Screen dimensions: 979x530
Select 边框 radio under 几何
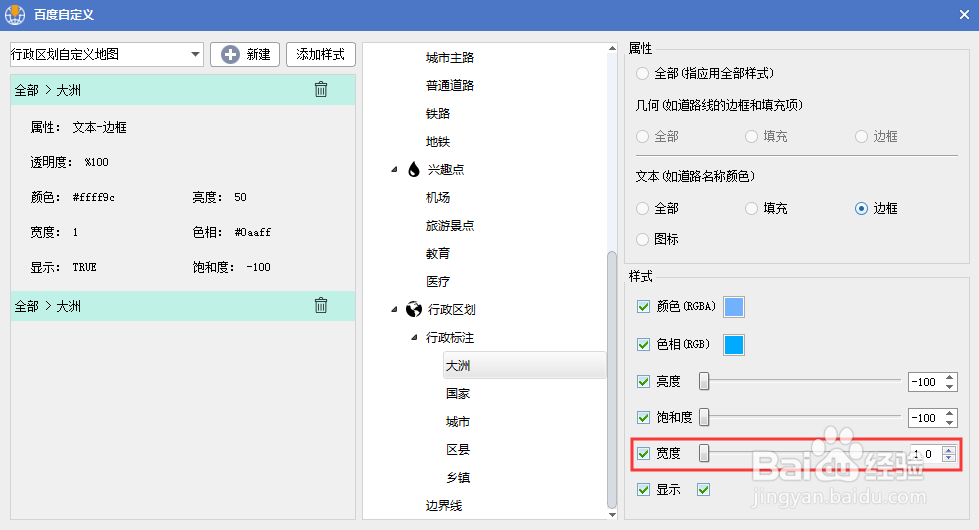click(862, 136)
